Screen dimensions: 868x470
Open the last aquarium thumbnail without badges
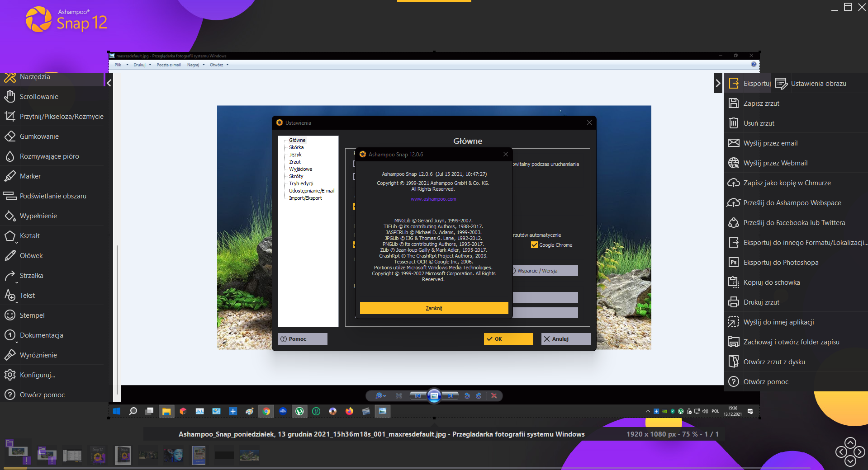[250, 455]
